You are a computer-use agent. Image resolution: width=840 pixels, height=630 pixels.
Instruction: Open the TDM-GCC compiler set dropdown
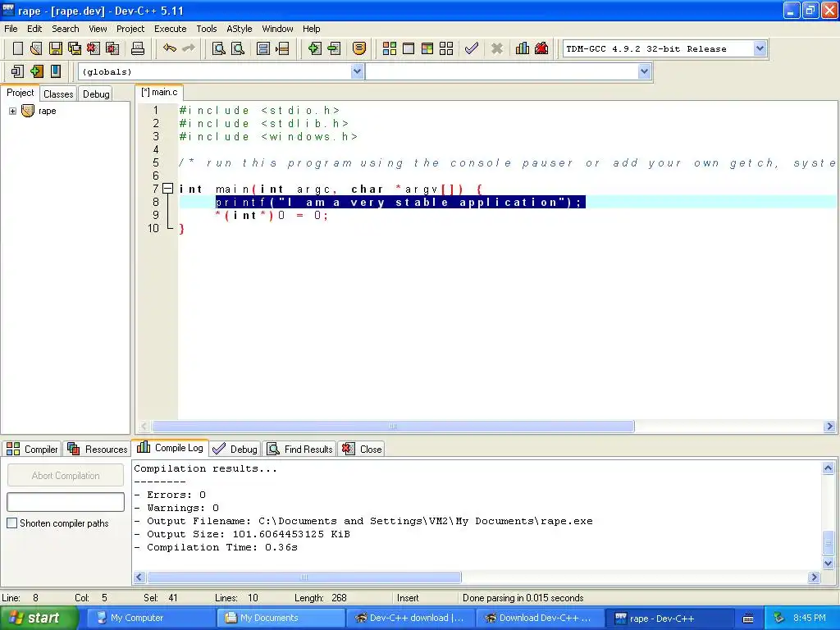(x=760, y=48)
